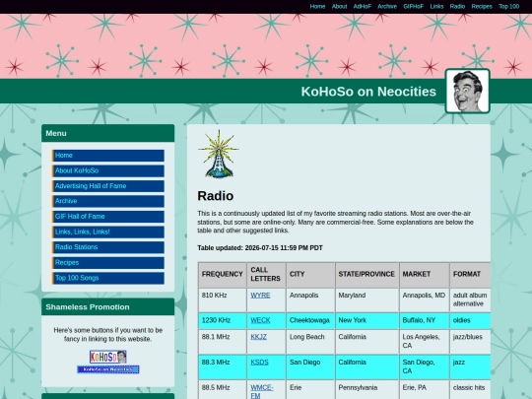Click the CITY column header
This screenshot has width=532, height=399.
click(x=310, y=274)
